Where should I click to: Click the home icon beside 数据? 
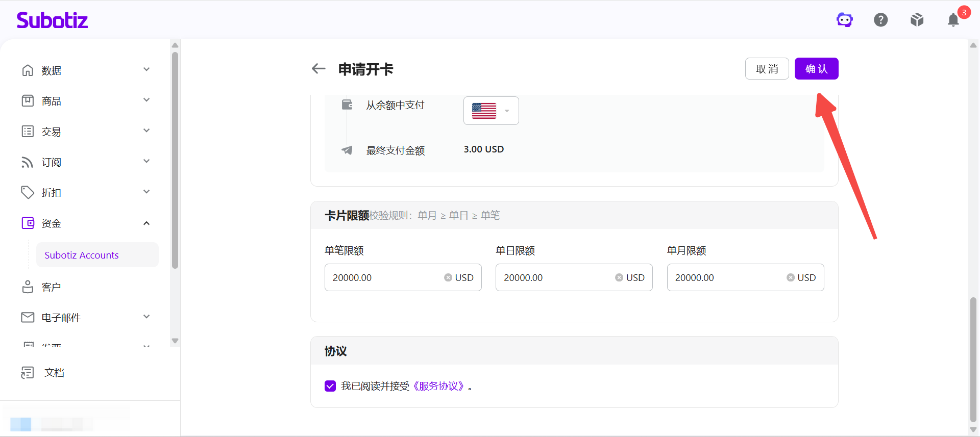click(28, 70)
